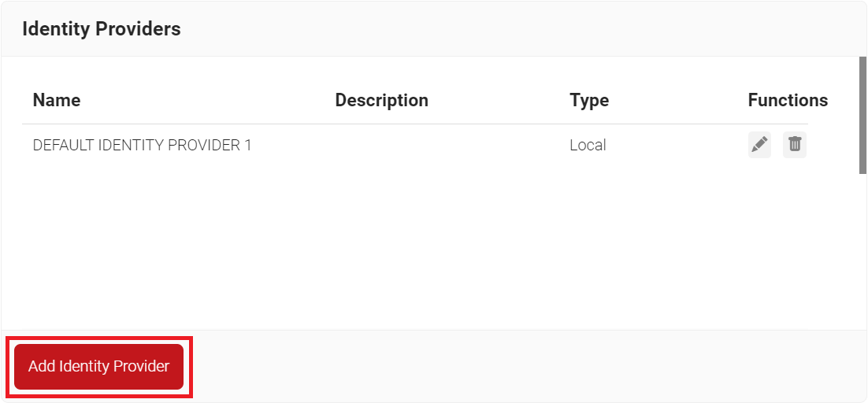The height and width of the screenshot is (403, 868).
Task: Click the Functions column header
Action: coord(788,101)
